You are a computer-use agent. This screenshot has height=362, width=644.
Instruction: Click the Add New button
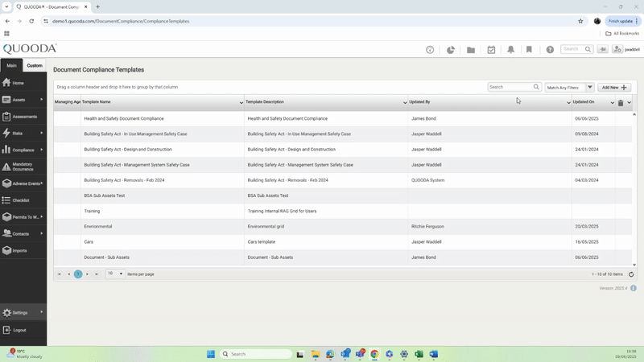(x=614, y=88)
